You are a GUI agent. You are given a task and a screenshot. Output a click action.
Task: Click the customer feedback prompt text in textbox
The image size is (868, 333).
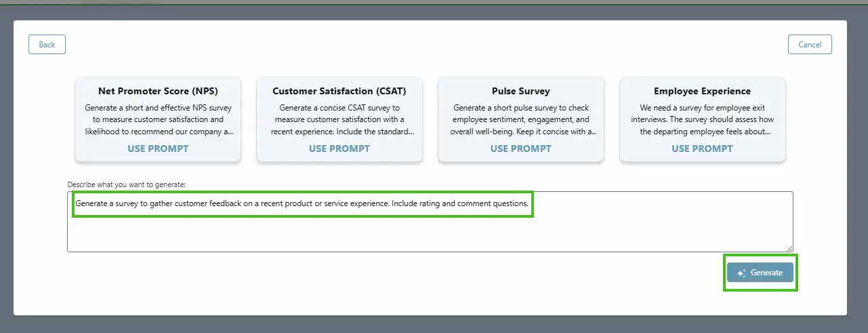click(x=302, y=203)
